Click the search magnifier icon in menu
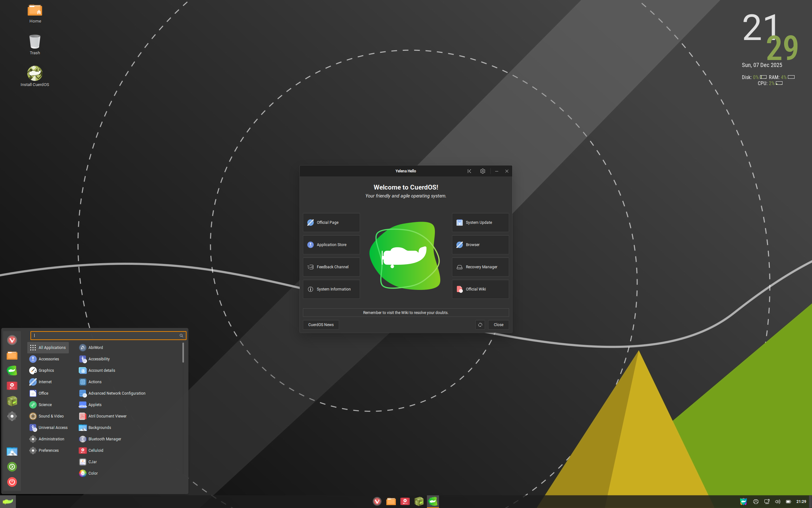The width and height of the screenshot is (812, 508). [181, 336]
